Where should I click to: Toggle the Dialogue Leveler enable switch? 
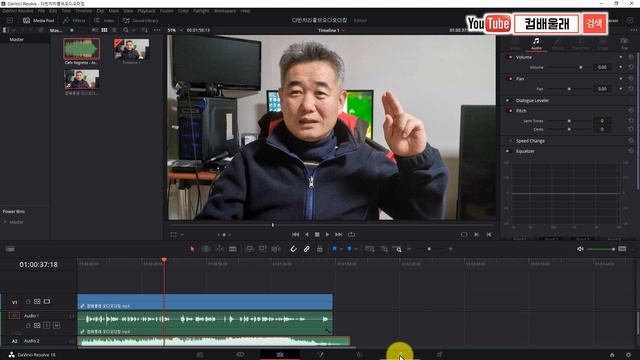click(508, 100)
